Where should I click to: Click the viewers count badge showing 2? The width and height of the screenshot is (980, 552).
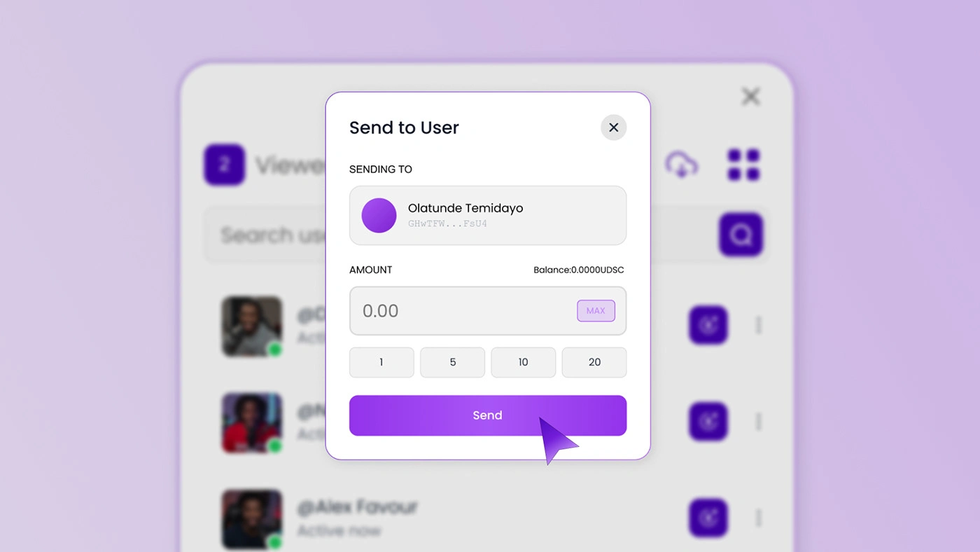224,165
